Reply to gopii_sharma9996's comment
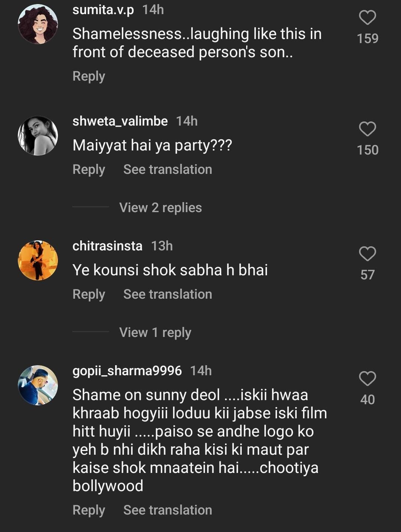Viewport: 401px width, 532px height. coord(89,510)
